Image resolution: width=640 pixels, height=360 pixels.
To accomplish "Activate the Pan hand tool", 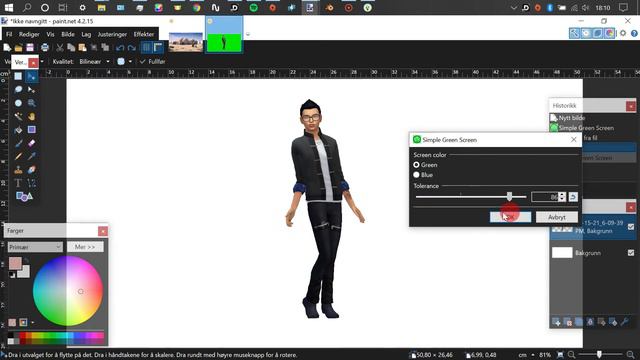I will coord(31,116).
